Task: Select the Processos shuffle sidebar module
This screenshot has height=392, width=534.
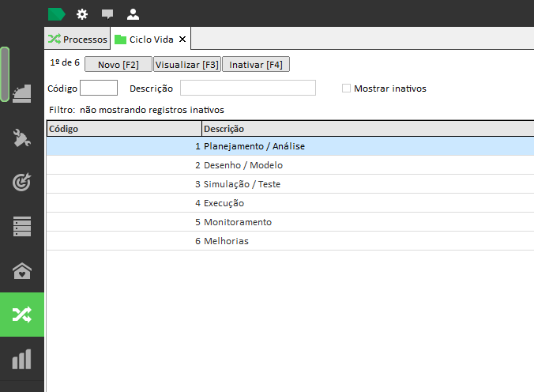Action: (x=22, y=315)
